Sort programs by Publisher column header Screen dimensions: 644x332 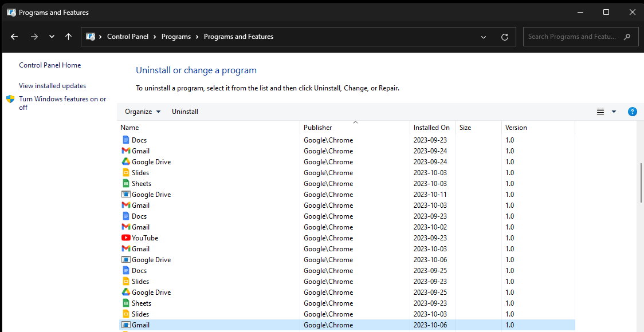pyautogui.click(x=318, y=128)
